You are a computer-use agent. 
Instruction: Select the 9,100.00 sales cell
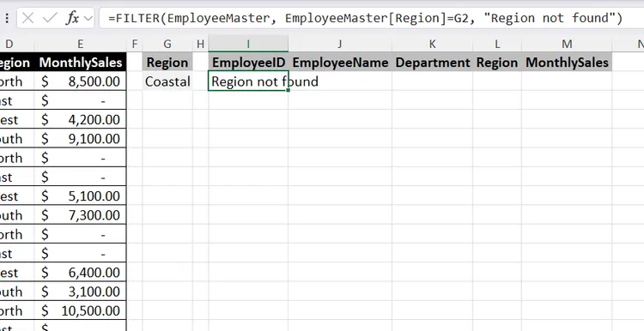[81, 139]
